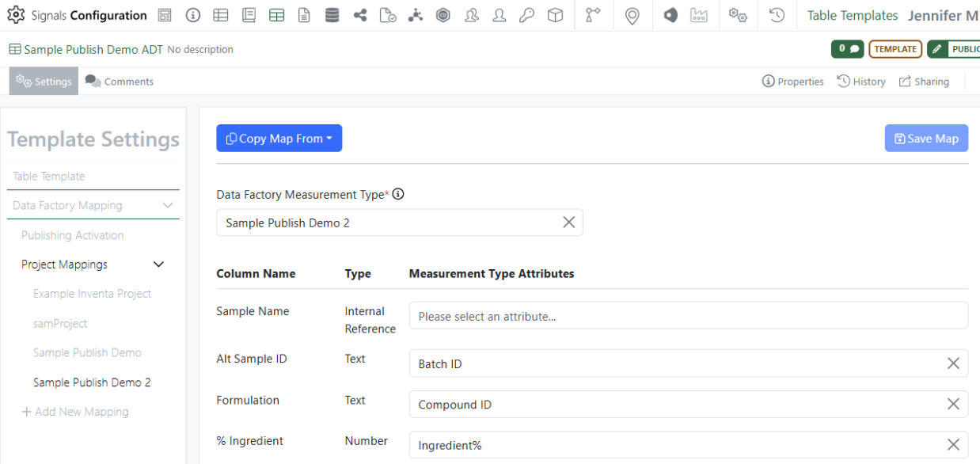This screenshot has height=464, width=980.
Task: Collapse the Data Factory Mapping section
Action: point(167,205)
